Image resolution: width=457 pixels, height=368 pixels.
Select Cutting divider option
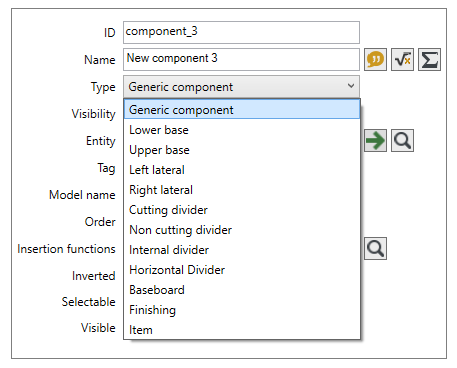pos(242,210)
